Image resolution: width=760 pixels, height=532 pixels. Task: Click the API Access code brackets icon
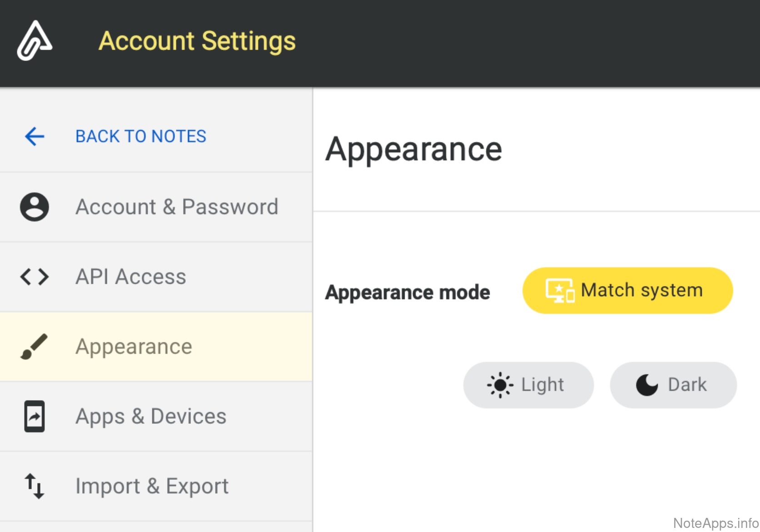tap(35, 276)
